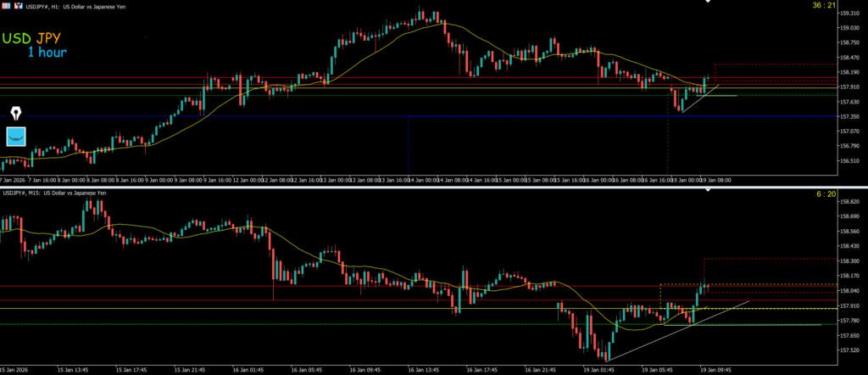Click the blue smiley face icon

(x=17, y=137)
